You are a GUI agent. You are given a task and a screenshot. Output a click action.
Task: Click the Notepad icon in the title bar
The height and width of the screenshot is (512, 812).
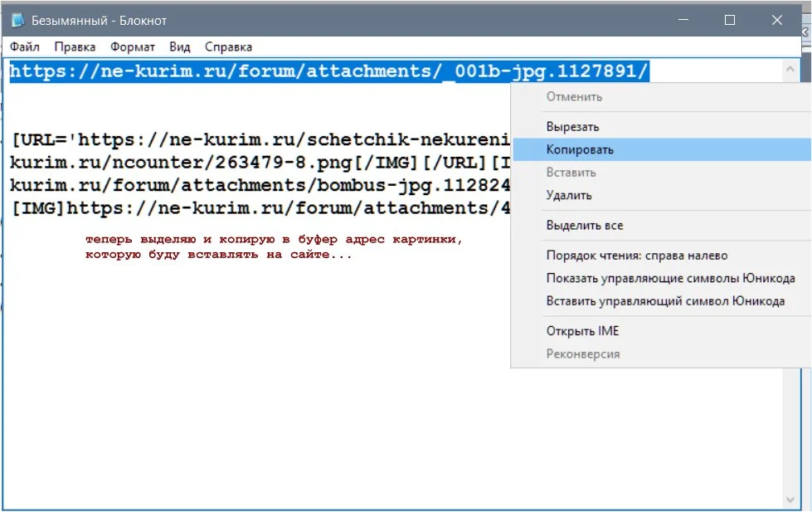(17, 20)
